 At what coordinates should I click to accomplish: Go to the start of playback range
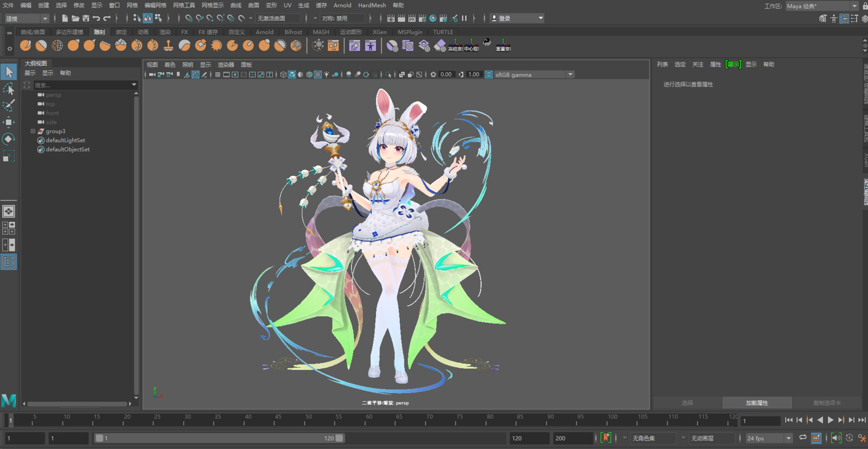789,420
